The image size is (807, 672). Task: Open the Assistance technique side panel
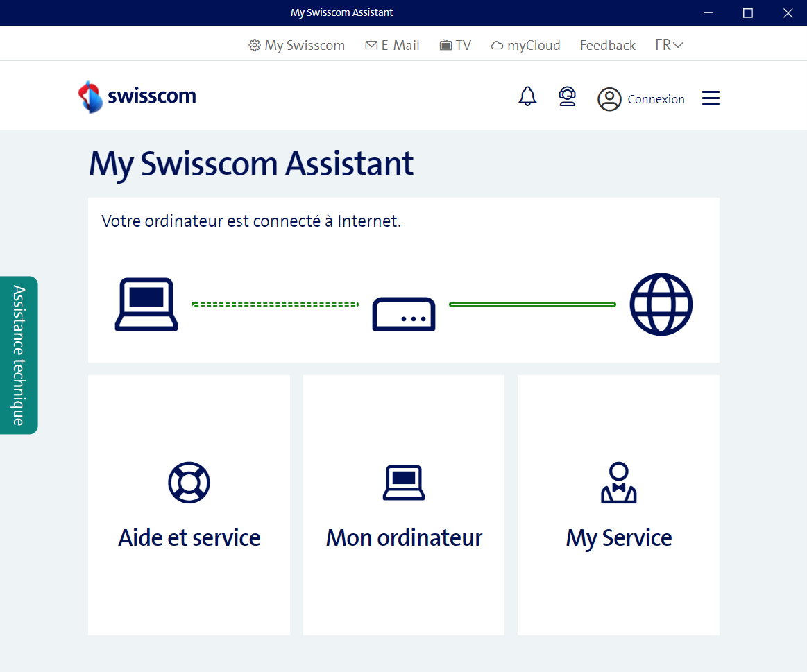18,355
